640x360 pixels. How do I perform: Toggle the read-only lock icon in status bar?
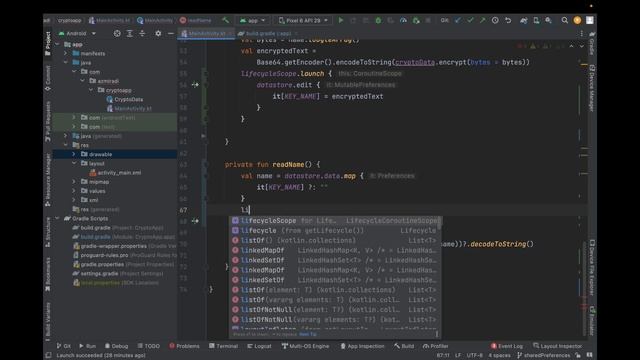578,356
